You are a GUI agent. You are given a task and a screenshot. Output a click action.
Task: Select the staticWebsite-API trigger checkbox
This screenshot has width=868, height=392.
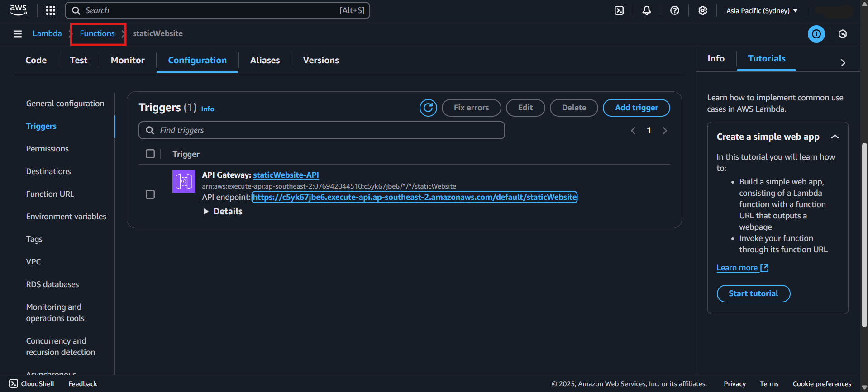pyautogui.click(x=150, y=194)
